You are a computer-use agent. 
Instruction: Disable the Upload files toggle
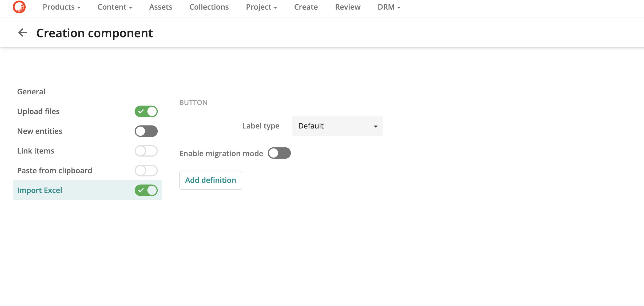click(x=146, y=111)
